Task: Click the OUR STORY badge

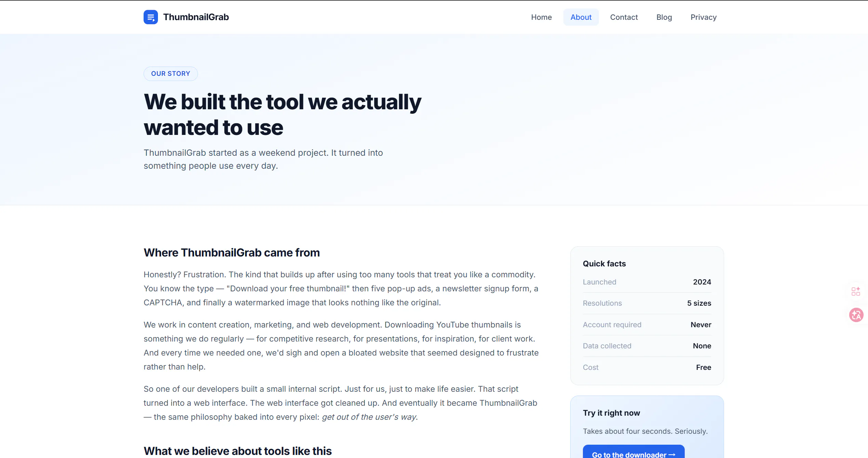Action: pyautogui.click(x=171, y=73)
